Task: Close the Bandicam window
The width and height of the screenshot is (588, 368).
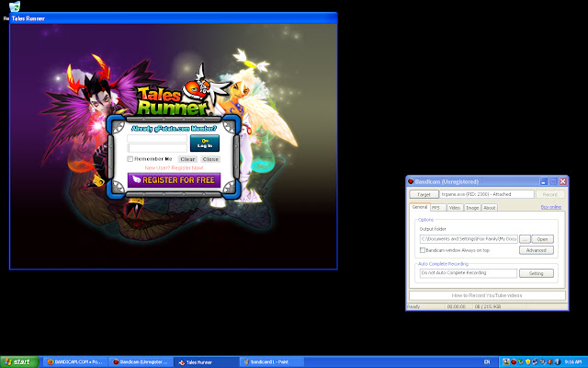Action: tap(563, 181)
